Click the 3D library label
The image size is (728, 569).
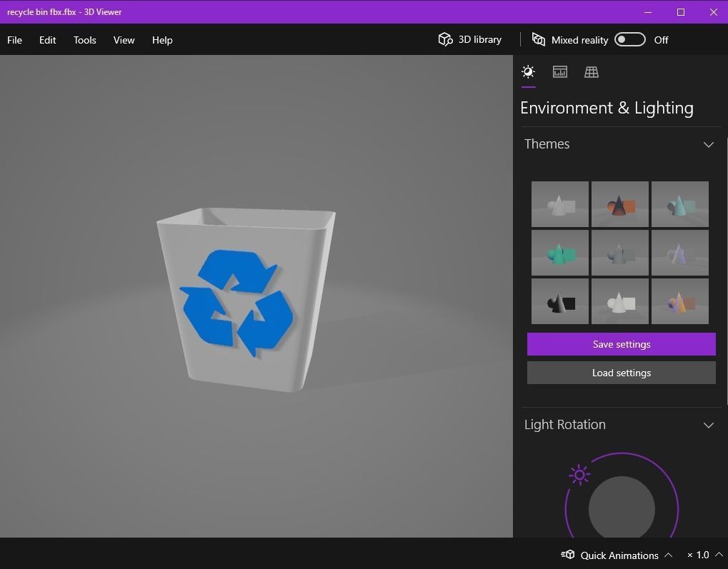[x=479, y=39]
